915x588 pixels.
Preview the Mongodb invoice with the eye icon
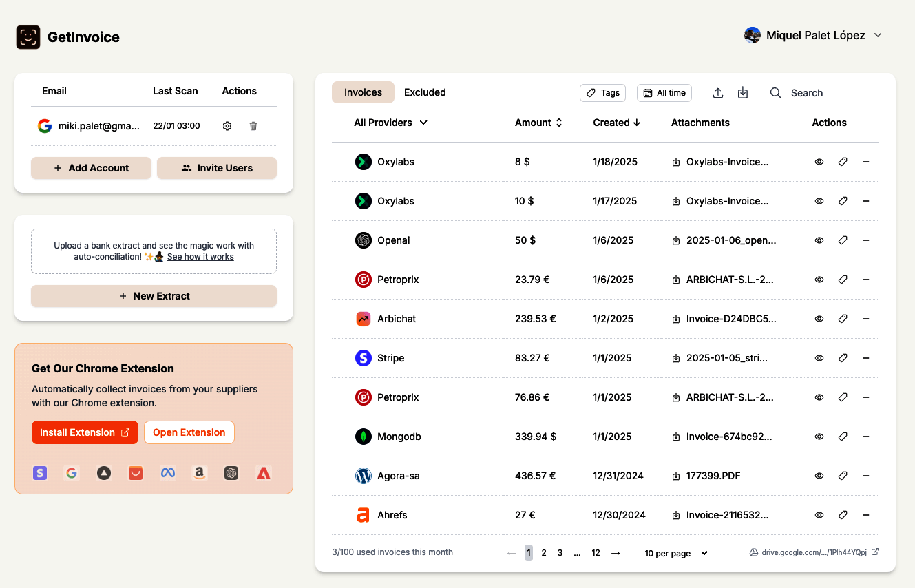point(819,436)
